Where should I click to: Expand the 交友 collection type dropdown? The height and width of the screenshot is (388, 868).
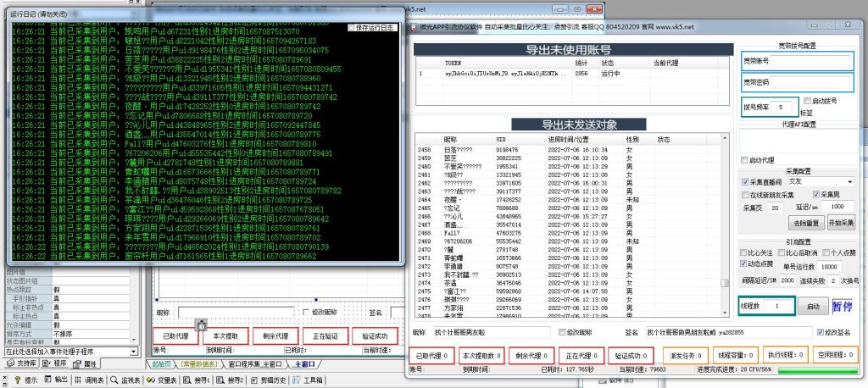tap(849, 181)
